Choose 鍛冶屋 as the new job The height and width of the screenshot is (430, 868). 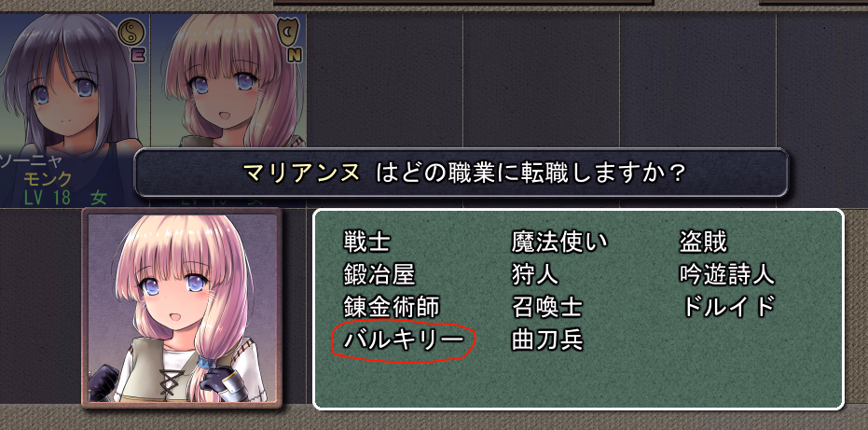[x=379, y=274]
